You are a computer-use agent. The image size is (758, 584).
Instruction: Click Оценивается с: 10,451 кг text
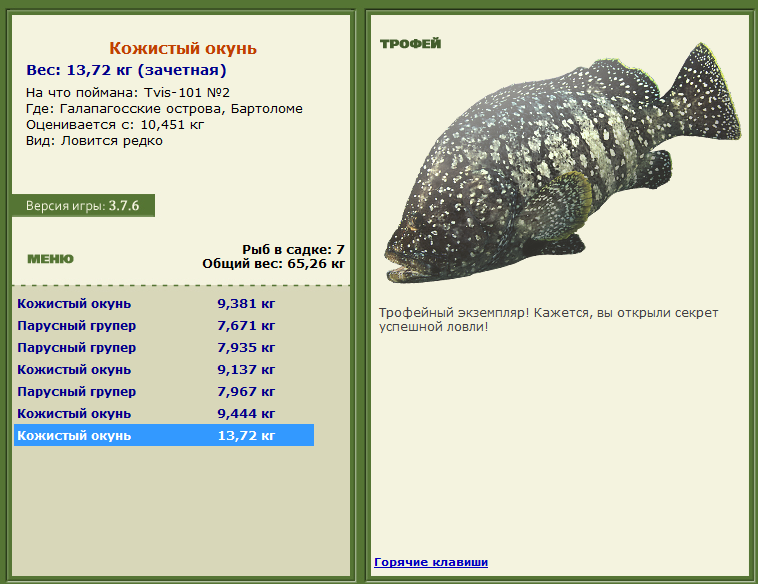click(x=115, y=125)
